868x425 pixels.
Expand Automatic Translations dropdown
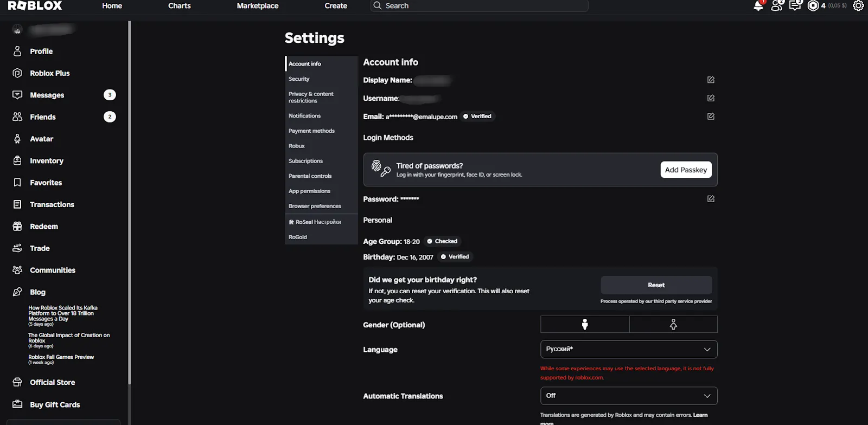point(629,396)
